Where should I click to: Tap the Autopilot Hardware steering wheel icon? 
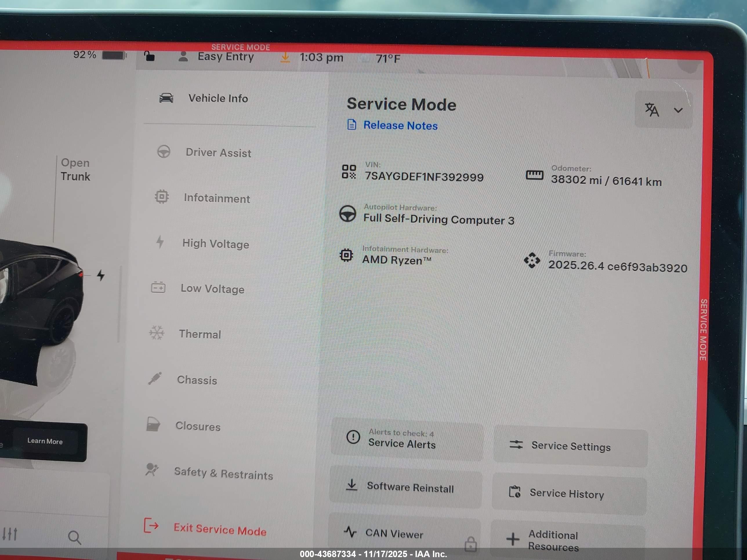coord(347,214)
